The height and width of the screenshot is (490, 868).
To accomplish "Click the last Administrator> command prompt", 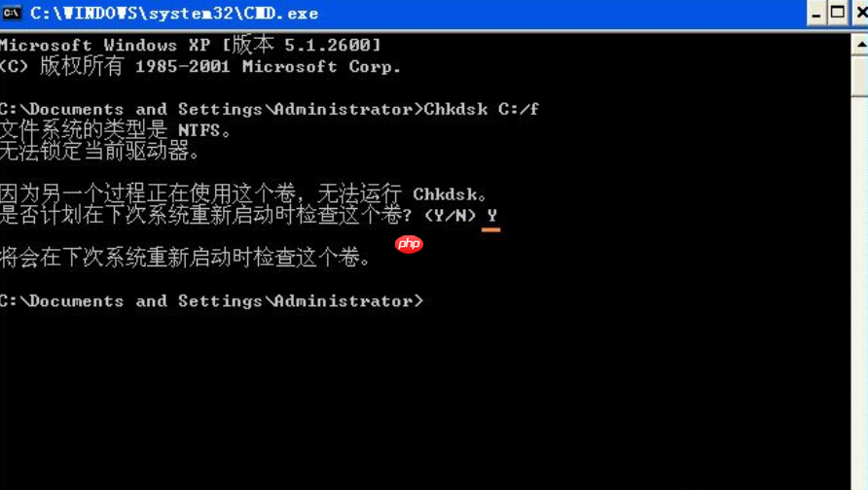I will click(x=211, y=300).
